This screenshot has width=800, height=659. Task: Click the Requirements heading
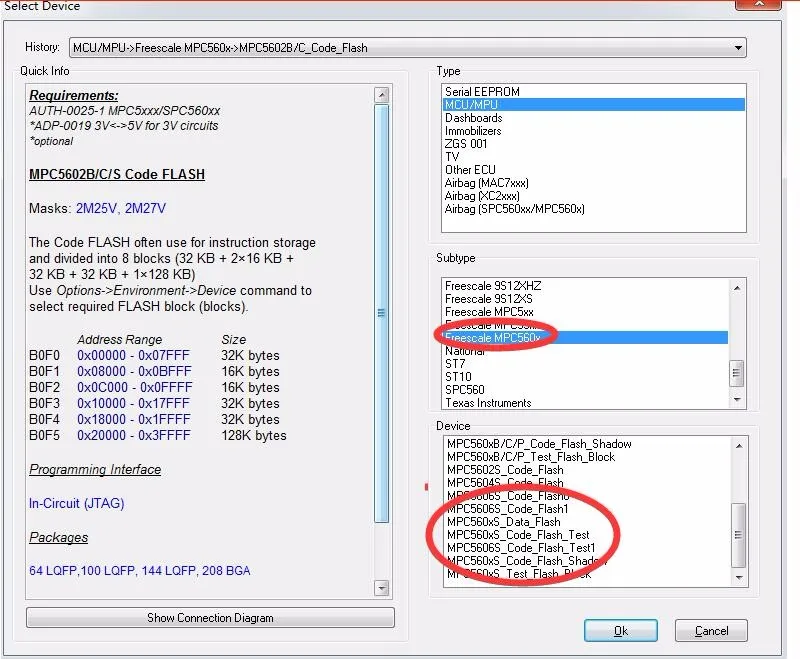(73, 95)
